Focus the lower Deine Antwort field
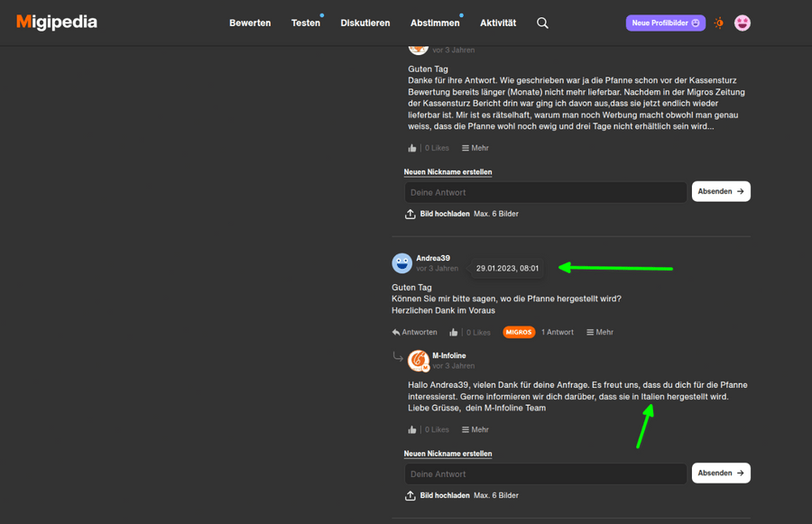 click(545, 473)
